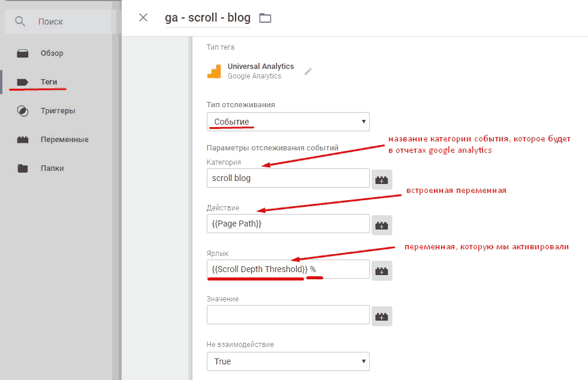Click the Категория field with scroll blog
The image size is (588, 380).
point(288,178)
